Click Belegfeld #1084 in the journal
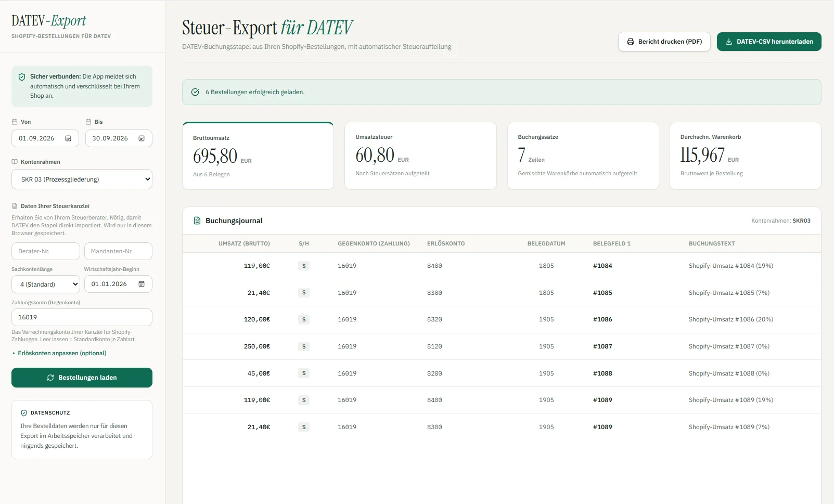834x504 pixels. [602, 266]
